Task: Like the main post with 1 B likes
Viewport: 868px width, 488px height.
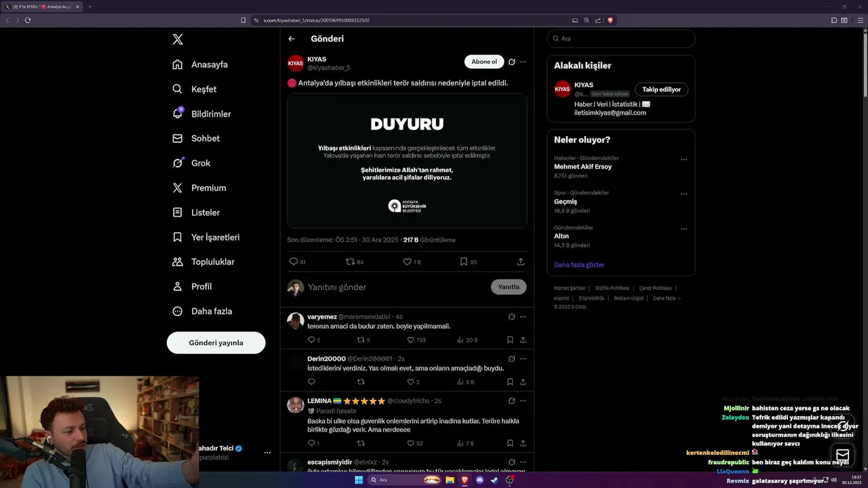Action: (408, 262)
